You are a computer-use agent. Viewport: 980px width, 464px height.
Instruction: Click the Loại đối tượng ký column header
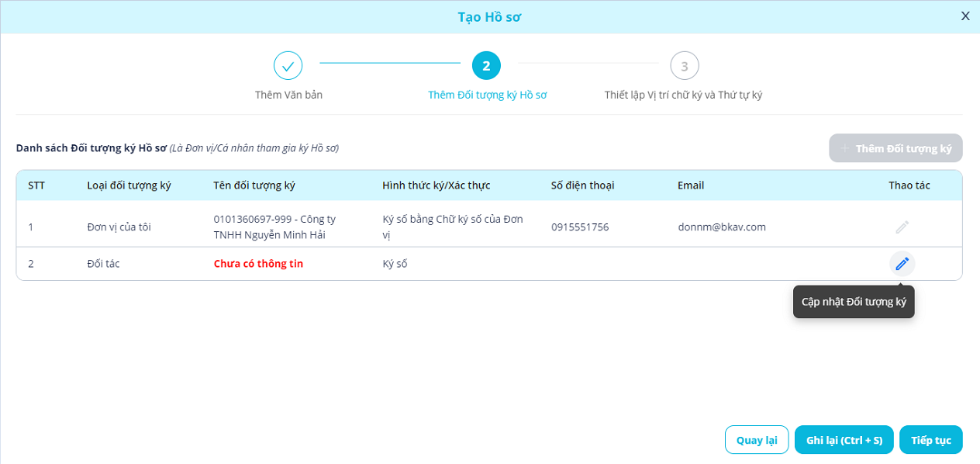(x=129, y=185)
